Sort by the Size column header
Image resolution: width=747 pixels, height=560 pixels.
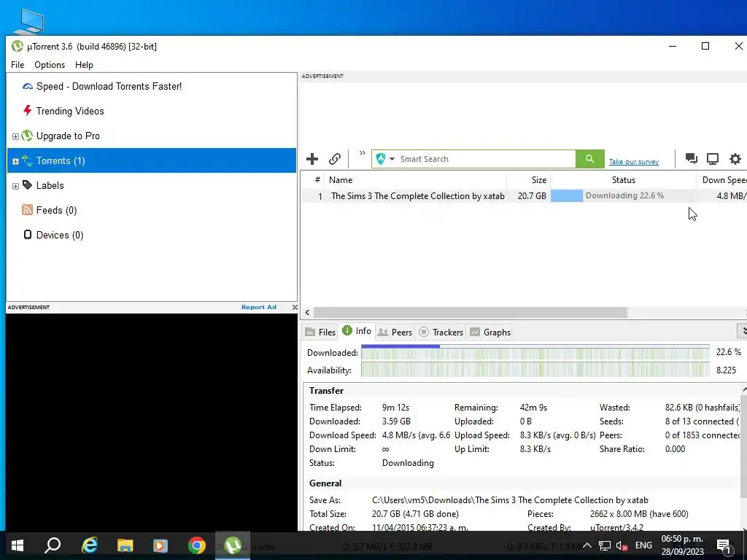coord(528,180)
